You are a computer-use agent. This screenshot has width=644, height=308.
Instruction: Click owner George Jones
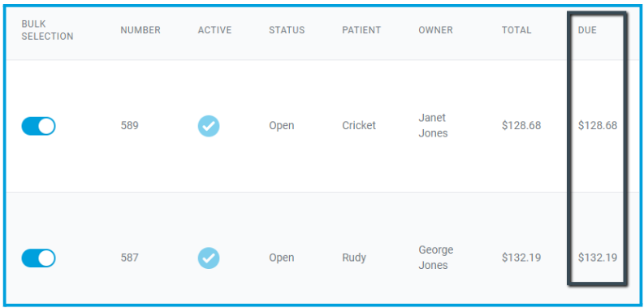pos(436,258)
